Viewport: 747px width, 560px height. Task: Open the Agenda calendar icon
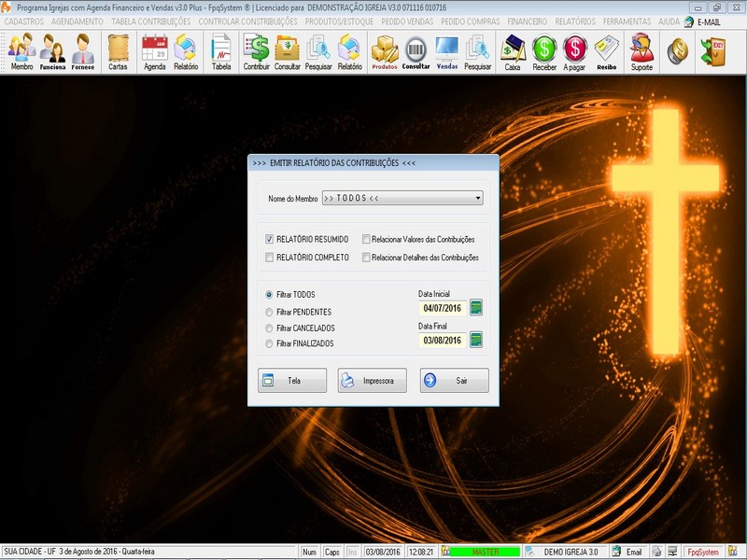click(155, 52)
